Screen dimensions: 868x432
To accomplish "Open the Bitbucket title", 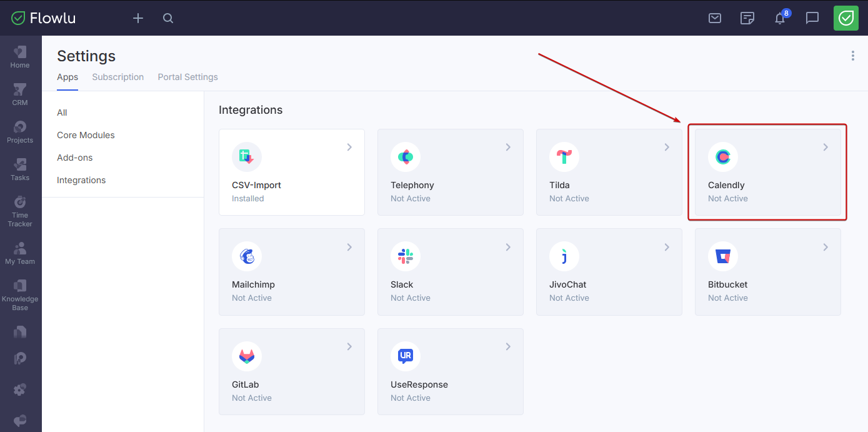I will tap(727, 284).
